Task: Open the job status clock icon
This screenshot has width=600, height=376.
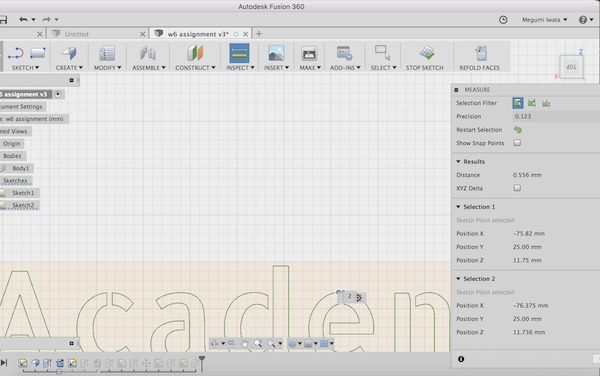Action: tap(503, 20)
